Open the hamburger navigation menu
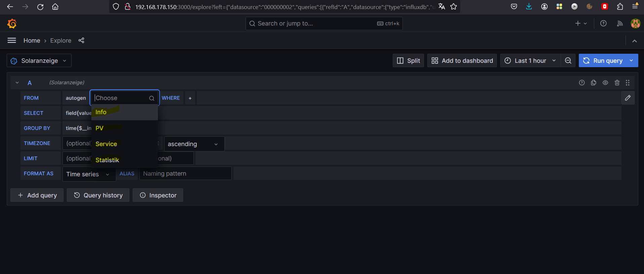Screen dimensions: 644x274 coord(12,41)
